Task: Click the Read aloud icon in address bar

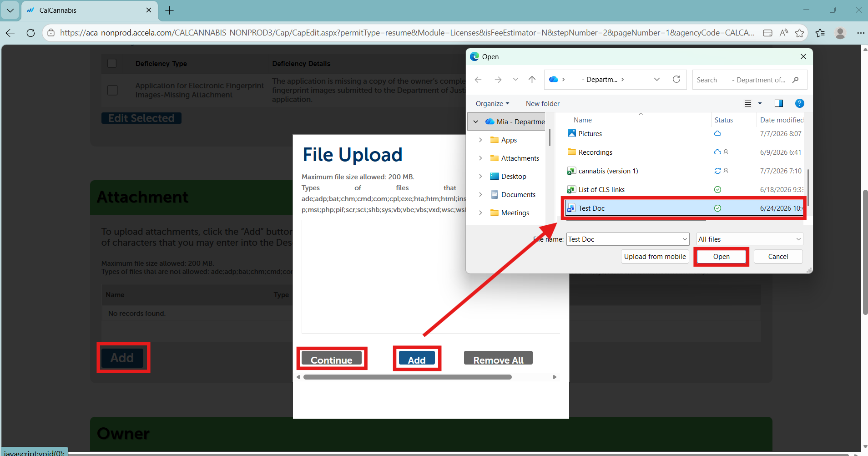Action: (x=783, y=33)
